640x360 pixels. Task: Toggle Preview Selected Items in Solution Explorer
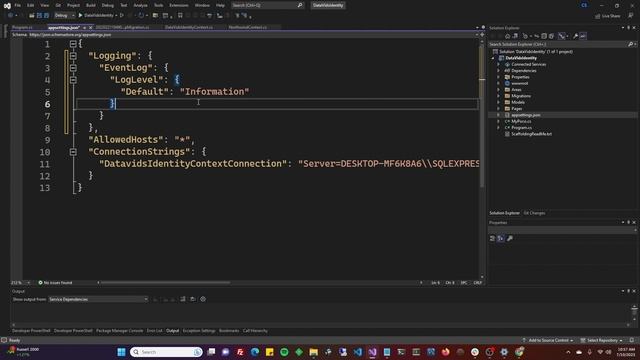point(583,36)
